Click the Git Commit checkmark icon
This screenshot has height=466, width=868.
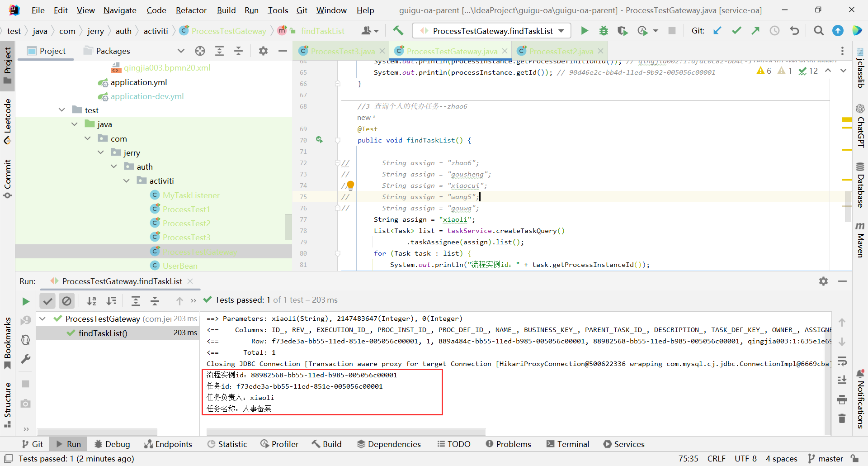tap(736, 31)
